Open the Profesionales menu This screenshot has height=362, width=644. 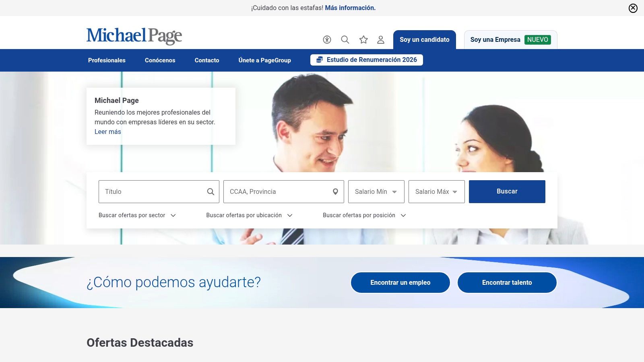pyautogui.click(x=107, y=60)
